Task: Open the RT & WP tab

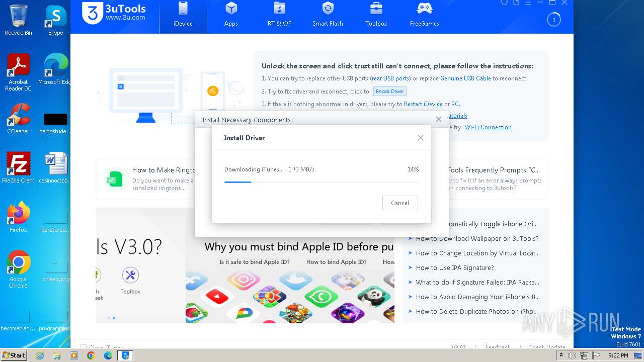Action: pyautogui.click(x=279, y=15)
